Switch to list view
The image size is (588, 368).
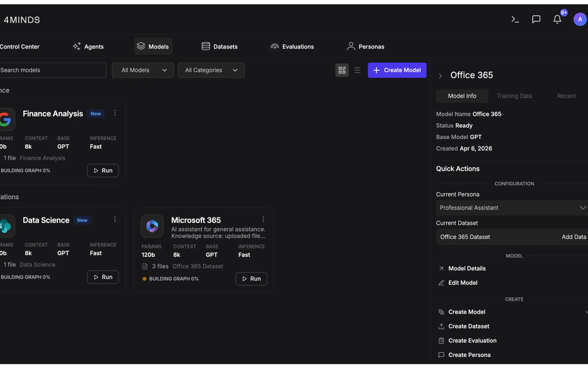point(357,70)
